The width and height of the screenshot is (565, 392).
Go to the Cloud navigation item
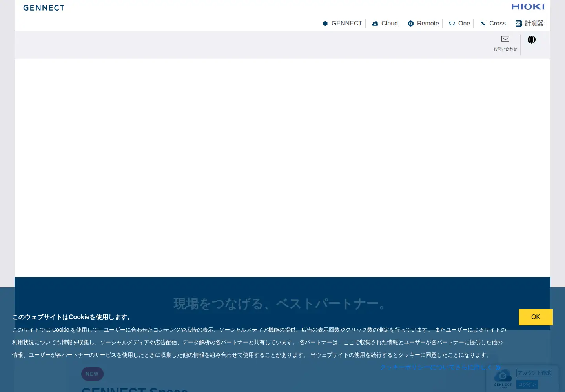385,24
